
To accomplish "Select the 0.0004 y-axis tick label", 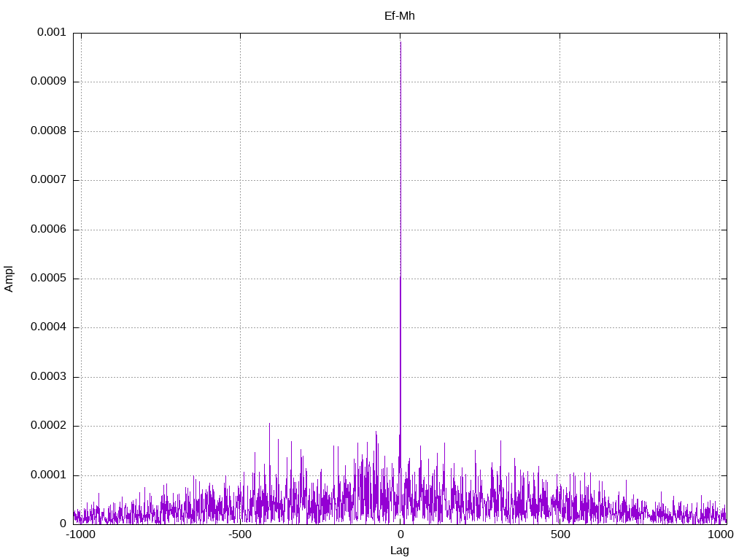I will coord(48,327).
